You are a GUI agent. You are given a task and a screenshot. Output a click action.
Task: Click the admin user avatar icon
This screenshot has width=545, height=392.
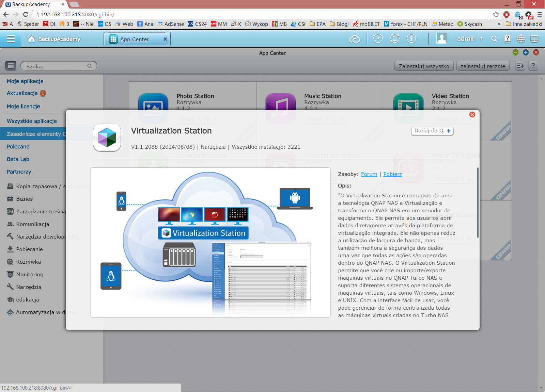(442, 38)
